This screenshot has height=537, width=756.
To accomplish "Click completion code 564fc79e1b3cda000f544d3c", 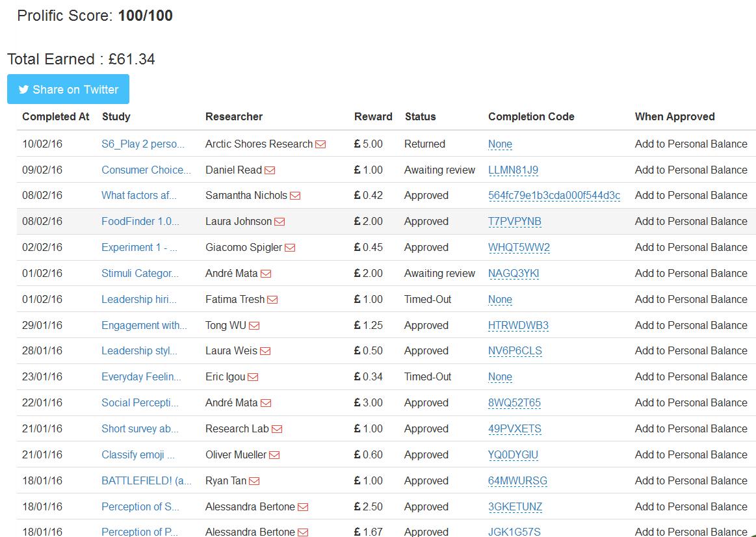I will point(554,196).
